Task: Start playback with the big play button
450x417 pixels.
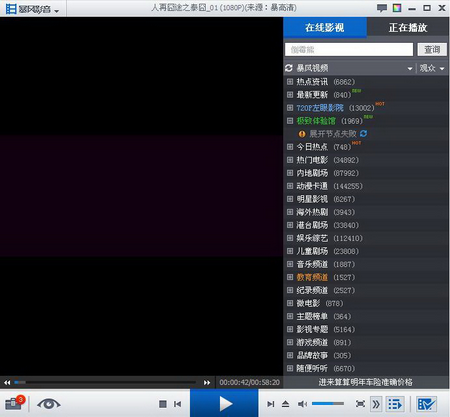Action: point(224,403)
